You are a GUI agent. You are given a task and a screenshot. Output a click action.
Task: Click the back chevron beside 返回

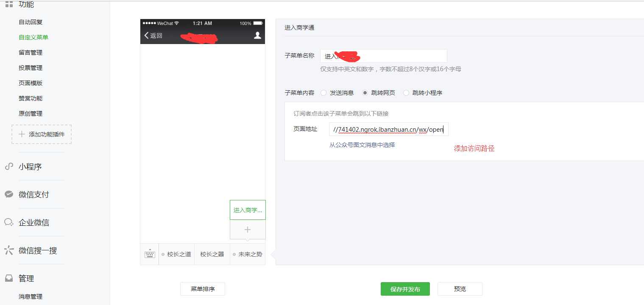[147, 36]
